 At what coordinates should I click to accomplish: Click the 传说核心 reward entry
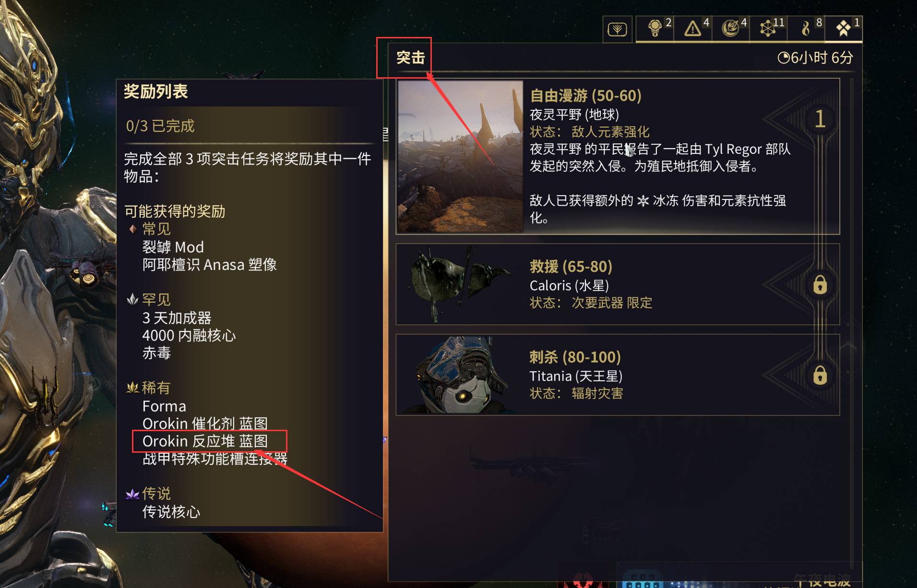point(171,512)
